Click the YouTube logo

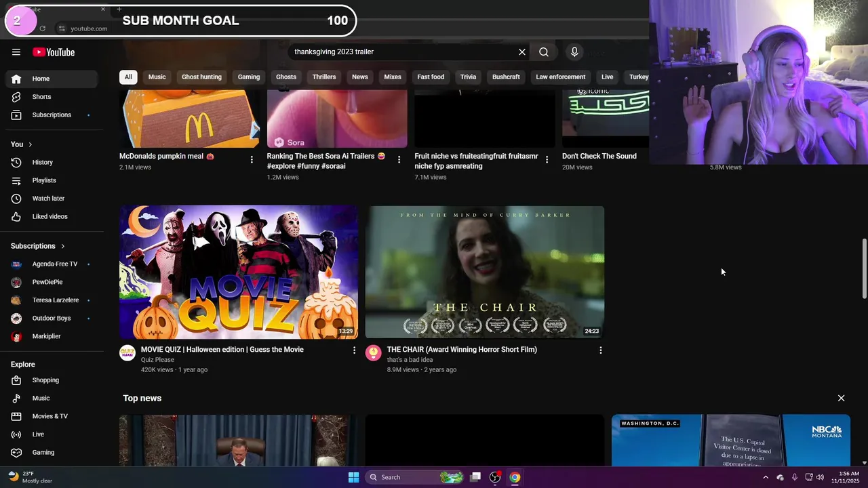pyautogui.click(x=54, y=52)
